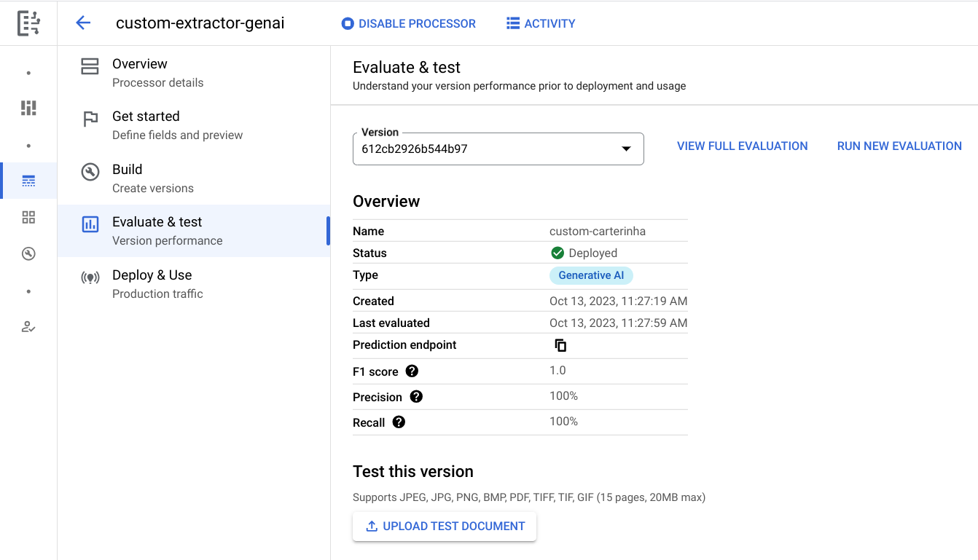Screen dimensions: 978x560
Task: Open the Recall help icon
Action: [399, 422]
